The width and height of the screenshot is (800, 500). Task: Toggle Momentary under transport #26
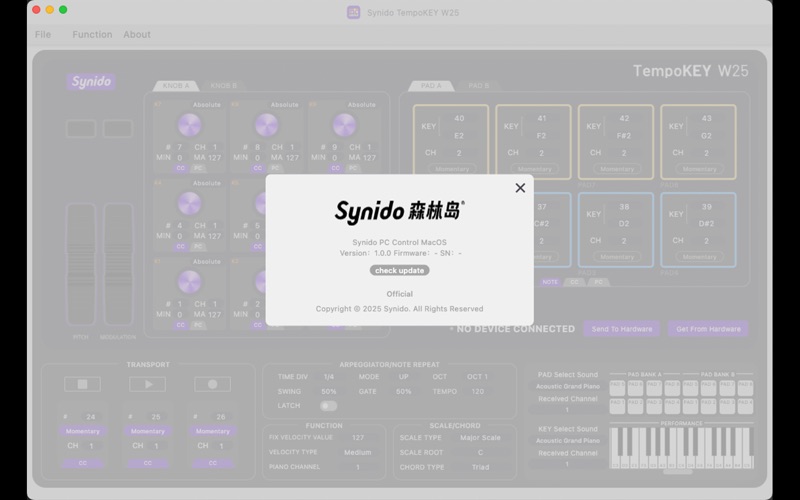(213, 431)
